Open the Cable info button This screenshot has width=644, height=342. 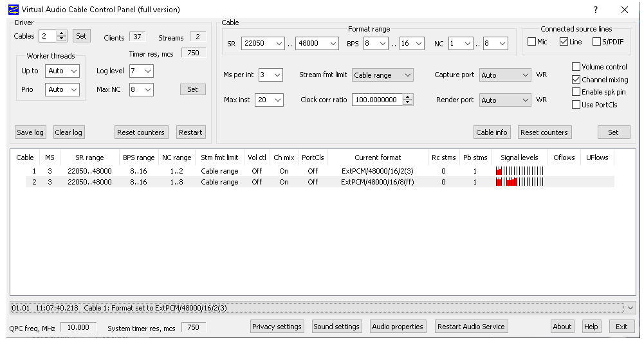pos(492,132)
